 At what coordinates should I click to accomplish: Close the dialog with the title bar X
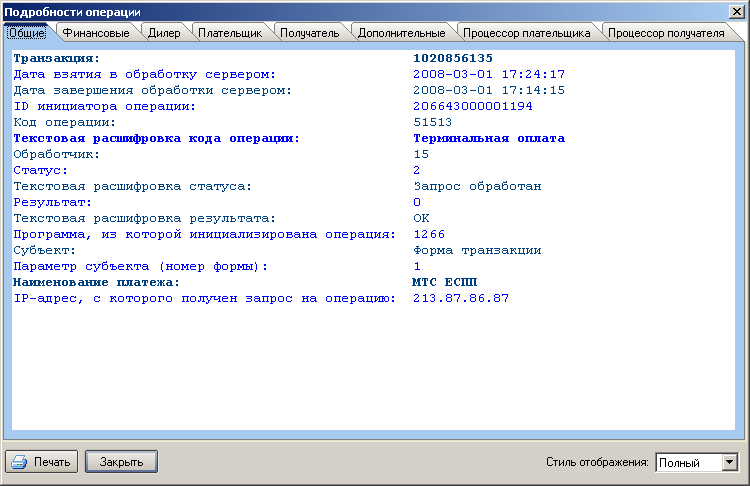[x=738, y=10]
